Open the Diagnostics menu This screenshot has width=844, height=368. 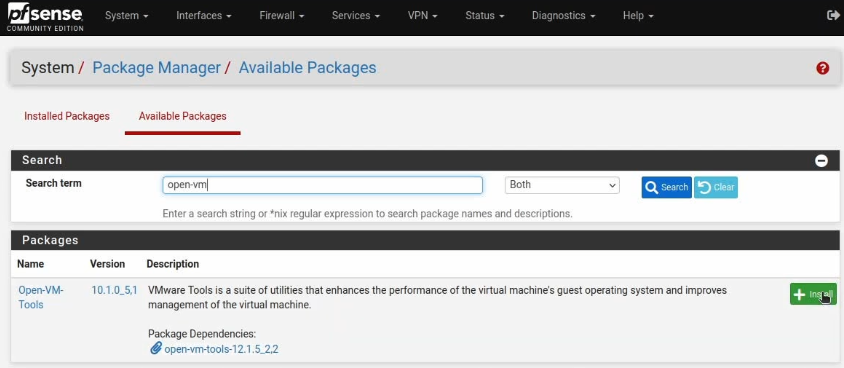pos(564,16)
